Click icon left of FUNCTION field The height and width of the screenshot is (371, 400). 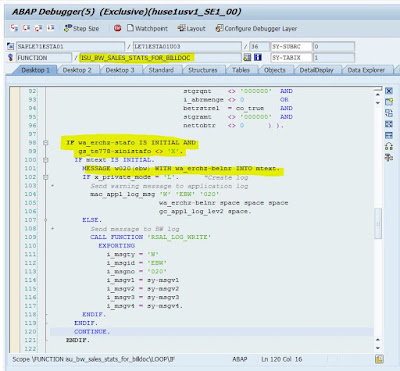coord(10,57)
